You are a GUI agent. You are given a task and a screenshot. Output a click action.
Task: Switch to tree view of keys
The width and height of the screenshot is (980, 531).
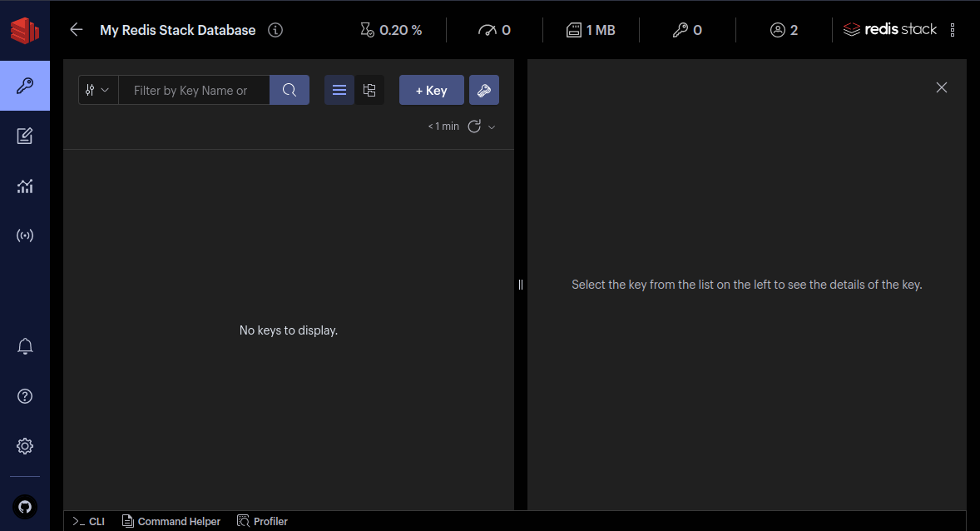click(369, 90)
